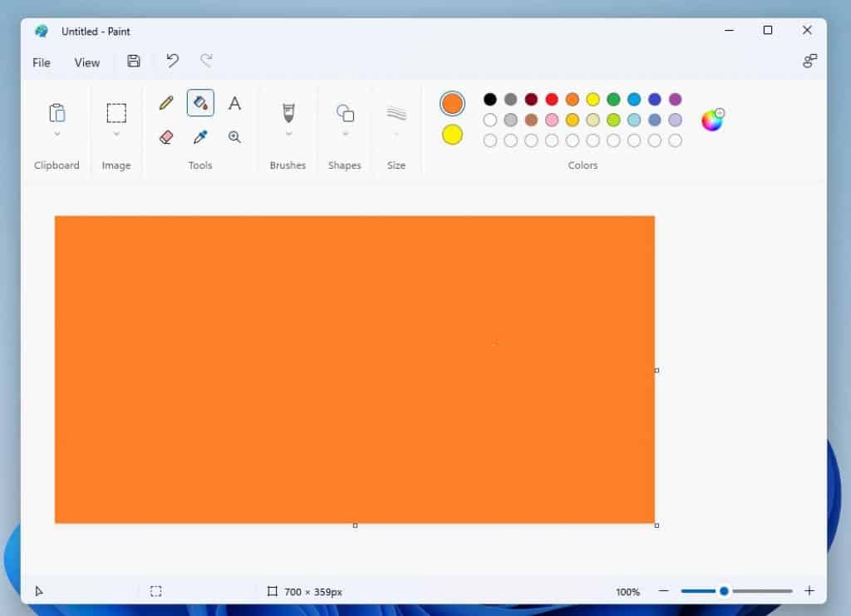Click the selection size icon in status bar

tap(155, 591)
